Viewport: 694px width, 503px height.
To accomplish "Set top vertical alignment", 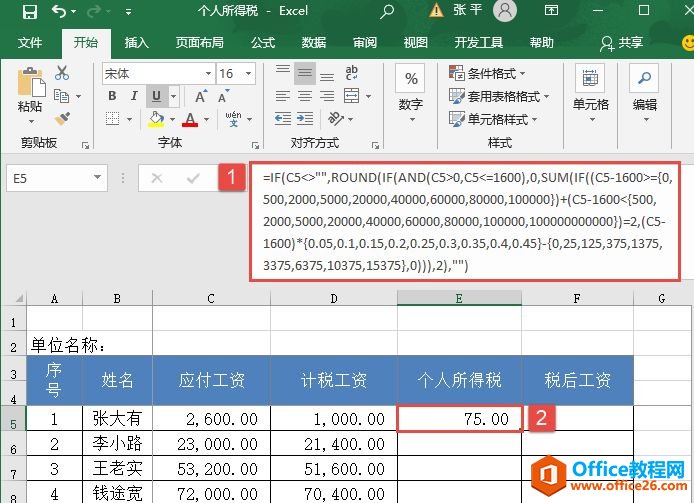I will 283,72.
